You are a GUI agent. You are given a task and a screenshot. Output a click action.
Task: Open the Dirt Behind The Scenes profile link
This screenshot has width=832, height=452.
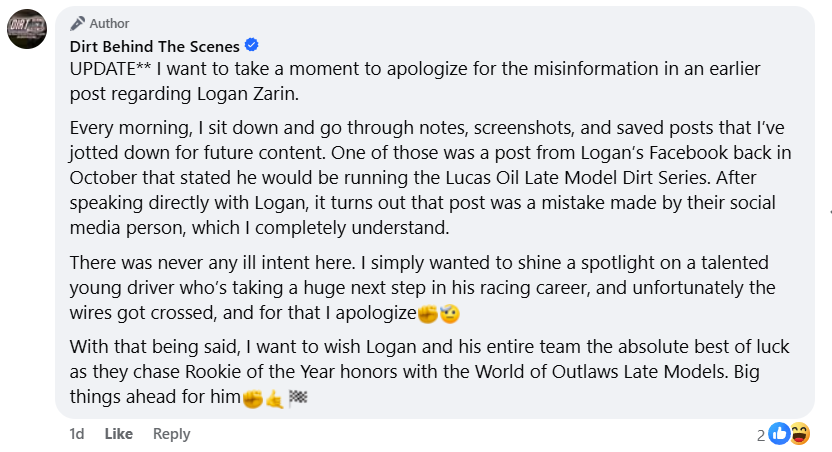tap(154, 46)
